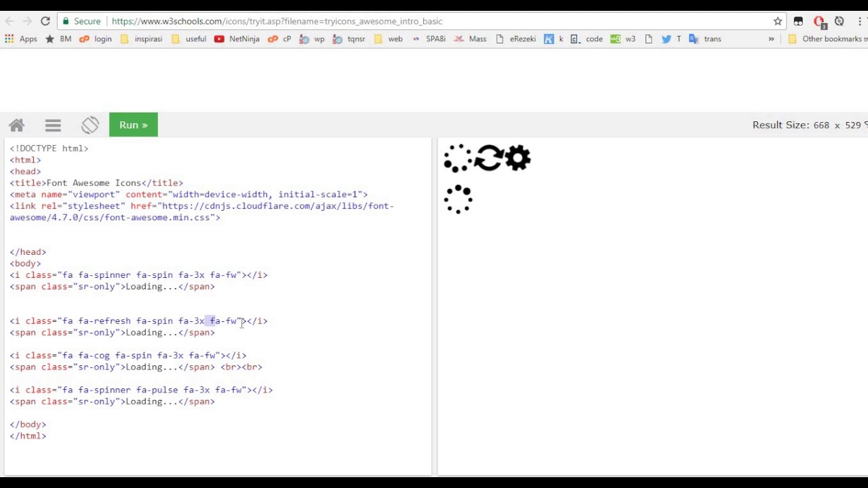Image resolution: width=868 pixels, height=488 pixels.
Task: Click the fa-spinner fa-pulse code line
Action: click(x=141, y=390)
